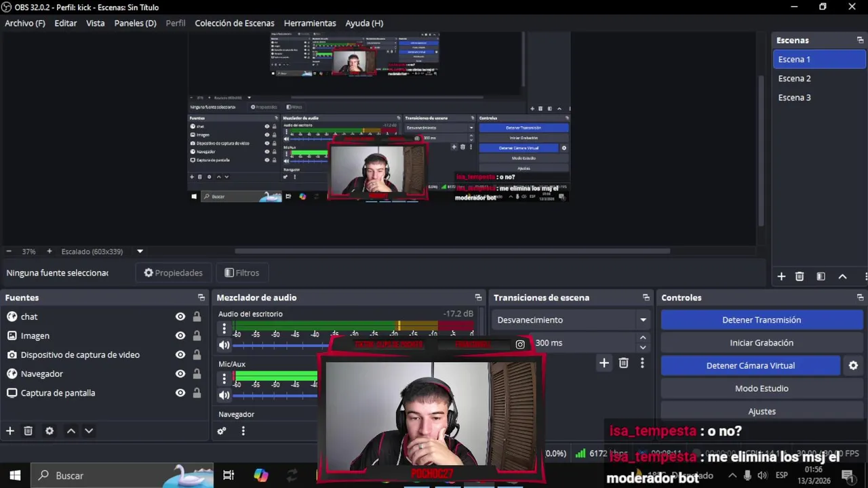Pop out the Controles dock
The image size is (868, 488).
pyautogui.click(x=860, y=298)
